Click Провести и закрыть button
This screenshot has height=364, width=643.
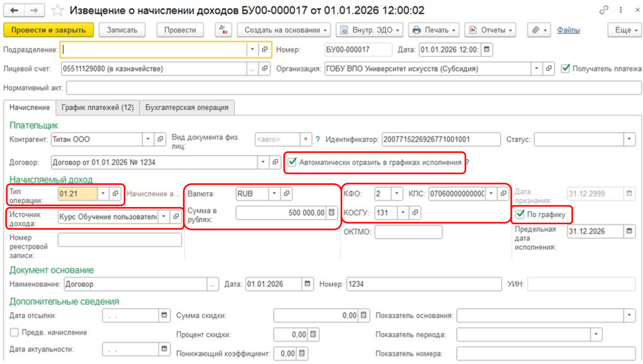point(48,30)
